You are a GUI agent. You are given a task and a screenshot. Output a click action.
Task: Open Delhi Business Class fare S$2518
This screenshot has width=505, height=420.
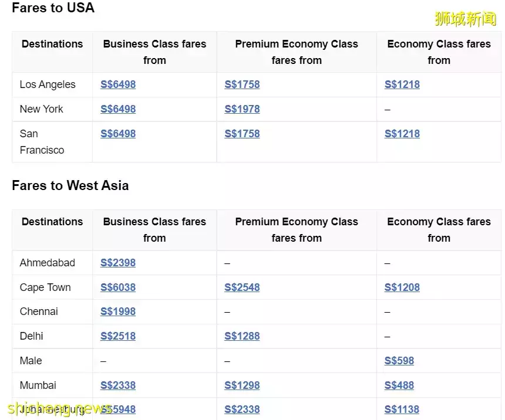point(118,336)
